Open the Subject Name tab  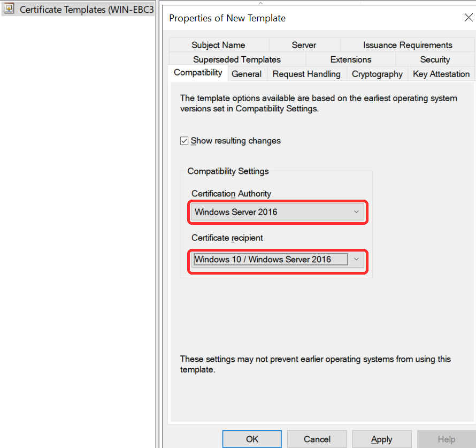[x=218, y=45]
